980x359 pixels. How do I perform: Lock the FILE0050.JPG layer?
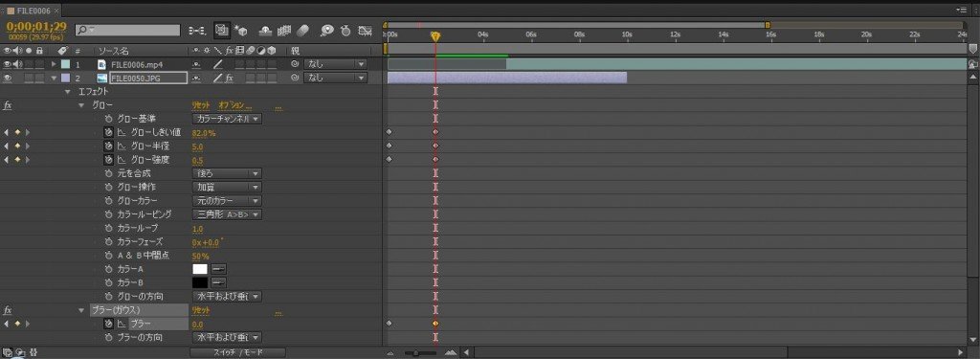pyautogui.click(x=39, y=78)
